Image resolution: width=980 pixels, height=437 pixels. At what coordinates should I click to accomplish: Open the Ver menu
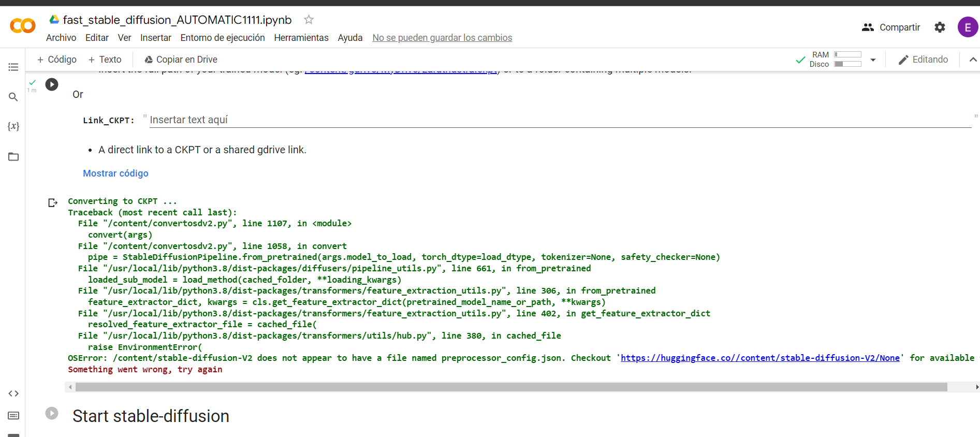pos(124,38)
